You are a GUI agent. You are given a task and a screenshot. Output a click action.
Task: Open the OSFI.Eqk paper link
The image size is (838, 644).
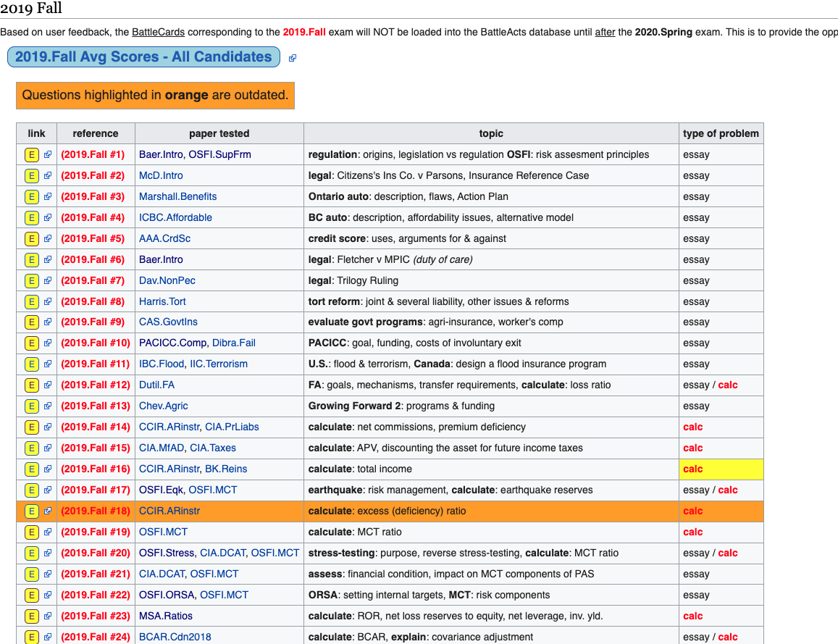[x=161, y=490]
